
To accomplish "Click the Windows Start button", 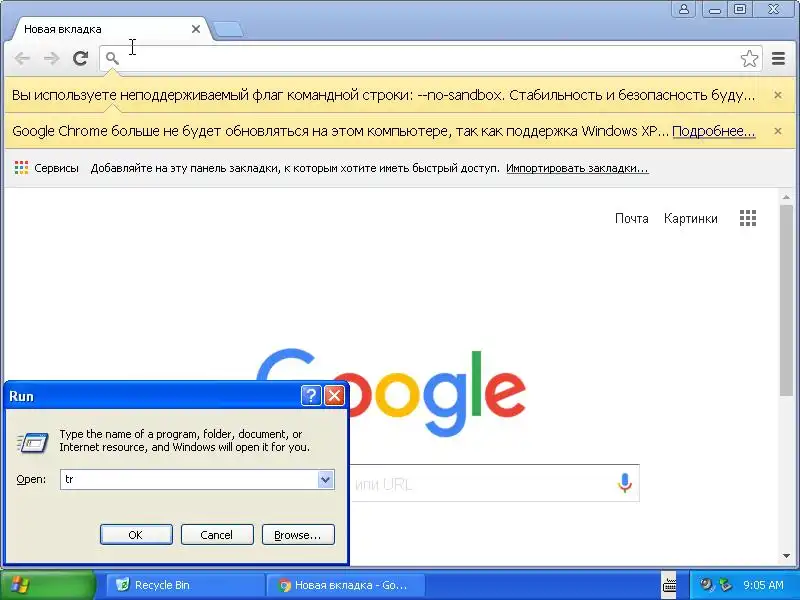I will [x=47, y=585].
